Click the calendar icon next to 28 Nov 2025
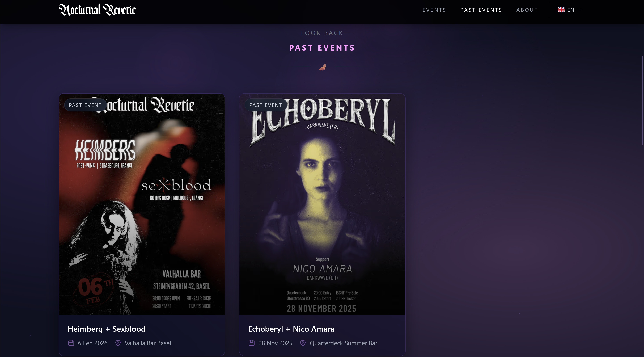This screenshot has width=644, height=357. [252, 343]
